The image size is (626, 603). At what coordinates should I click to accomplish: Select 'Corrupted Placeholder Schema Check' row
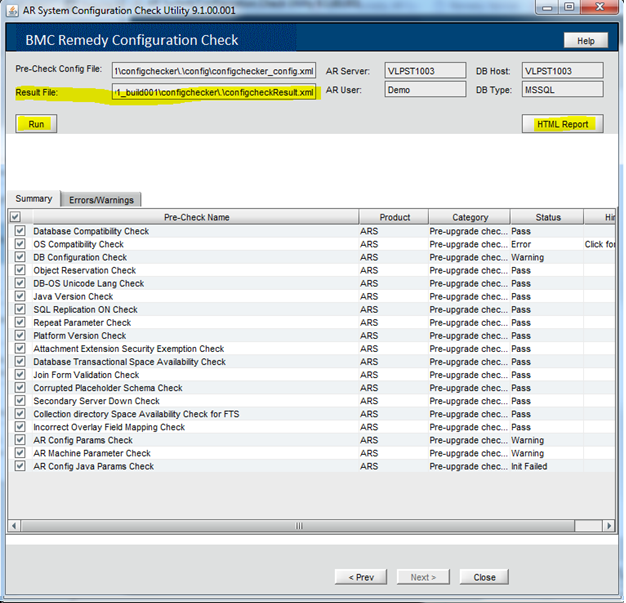point(311,388)
